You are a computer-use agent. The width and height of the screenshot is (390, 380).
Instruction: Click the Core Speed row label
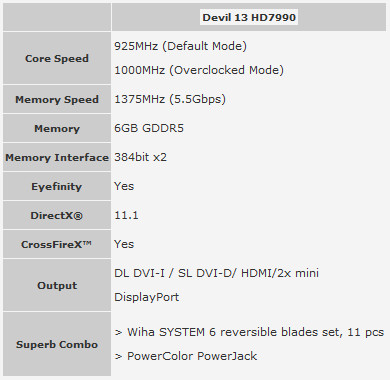(57, 58)
